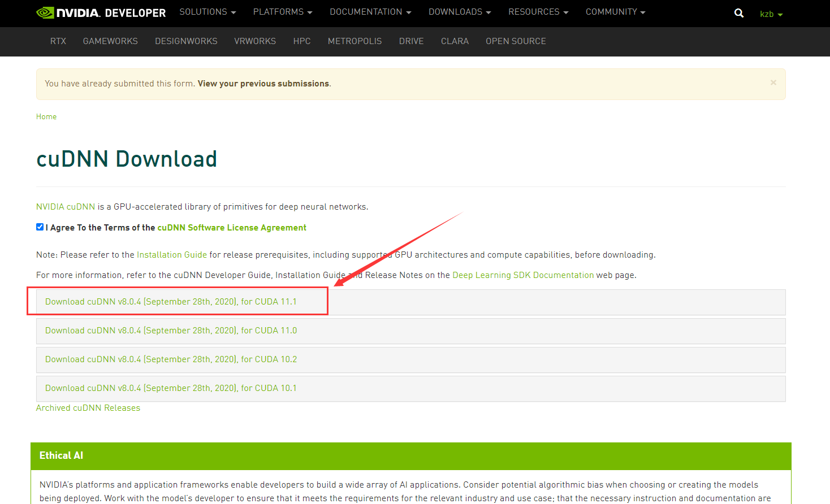Screen dimensions: 830x504
Task: Go to the Metropolis section
Action: [x=355, y=41]
